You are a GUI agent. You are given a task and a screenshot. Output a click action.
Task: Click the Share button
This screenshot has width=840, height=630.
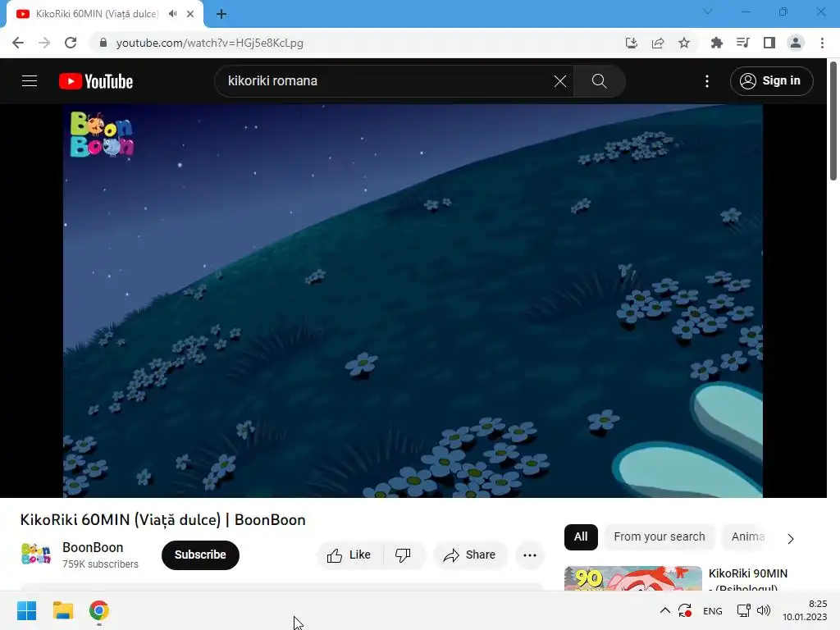pyautogui.click(x=470, y=555)
